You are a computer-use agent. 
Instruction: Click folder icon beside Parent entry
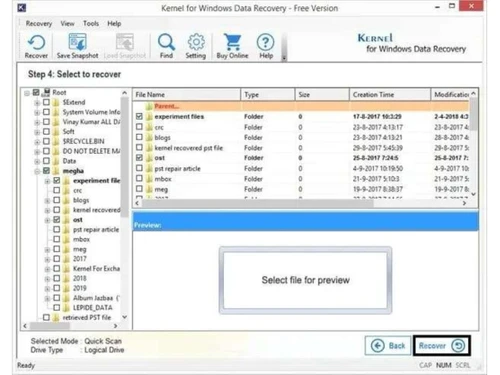[149, 106]
